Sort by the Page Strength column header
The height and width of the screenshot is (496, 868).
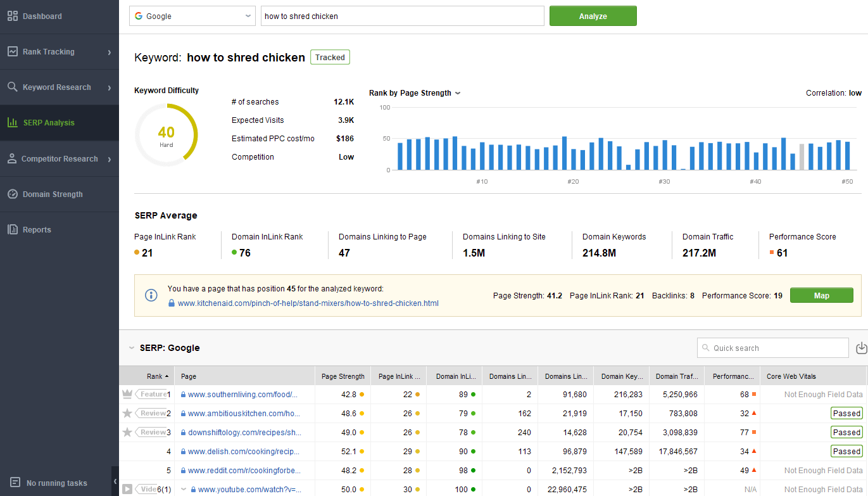click(343, 376)
